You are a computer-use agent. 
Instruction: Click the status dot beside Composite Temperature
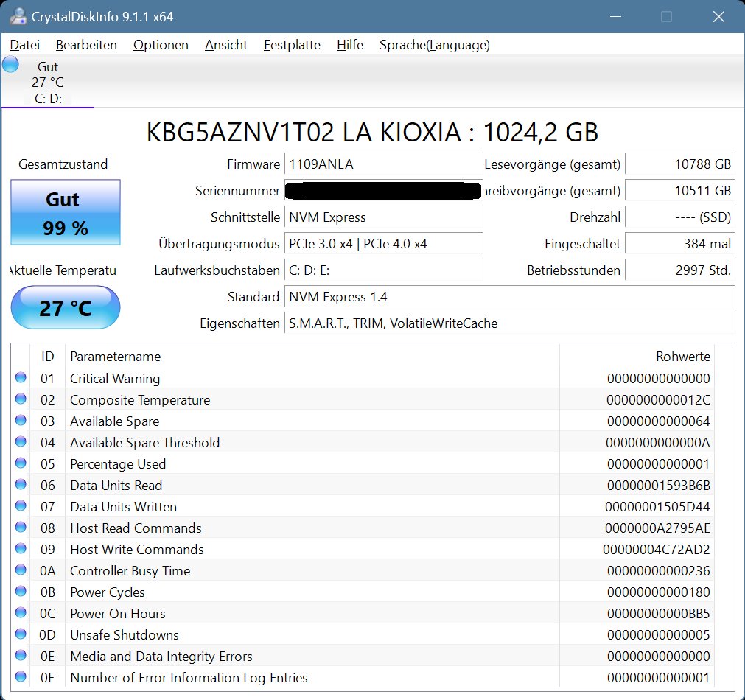coord(21,399)
